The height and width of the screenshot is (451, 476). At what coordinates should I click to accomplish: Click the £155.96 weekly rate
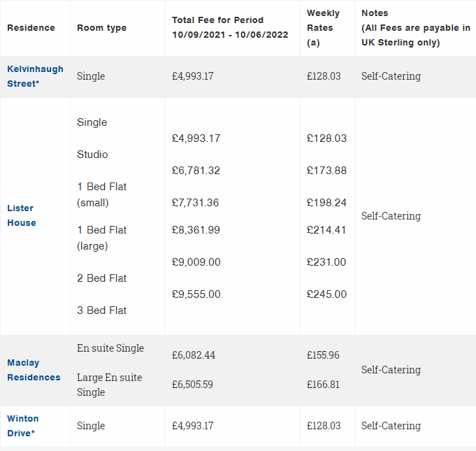(x=323, y=355)
